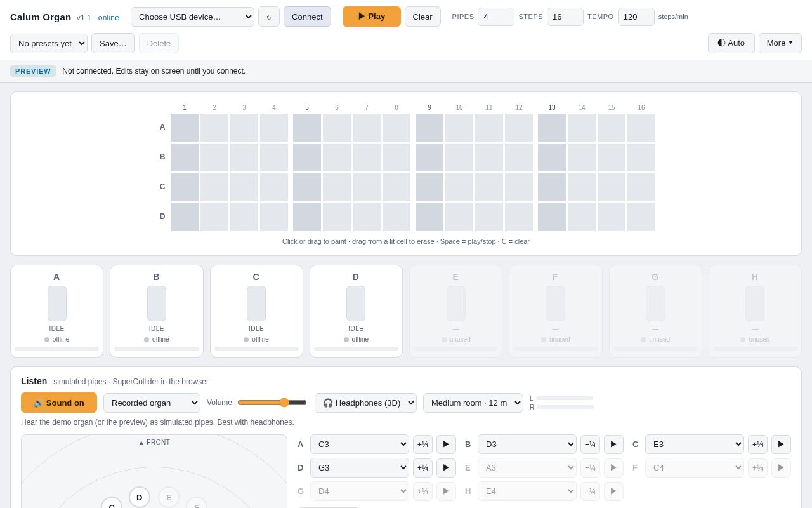The width and height of the screenshot is (812, 508).
Task: Open pipe A note dropdown C3
Action: [360, 444]
